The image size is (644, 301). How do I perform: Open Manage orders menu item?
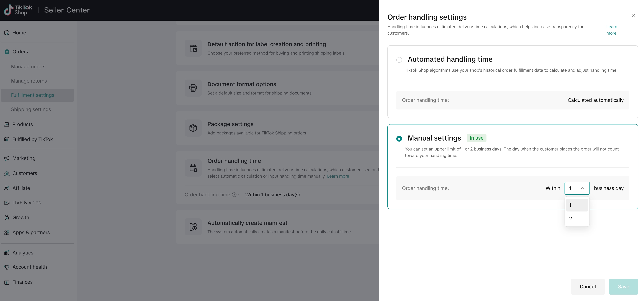click(28, 67)
